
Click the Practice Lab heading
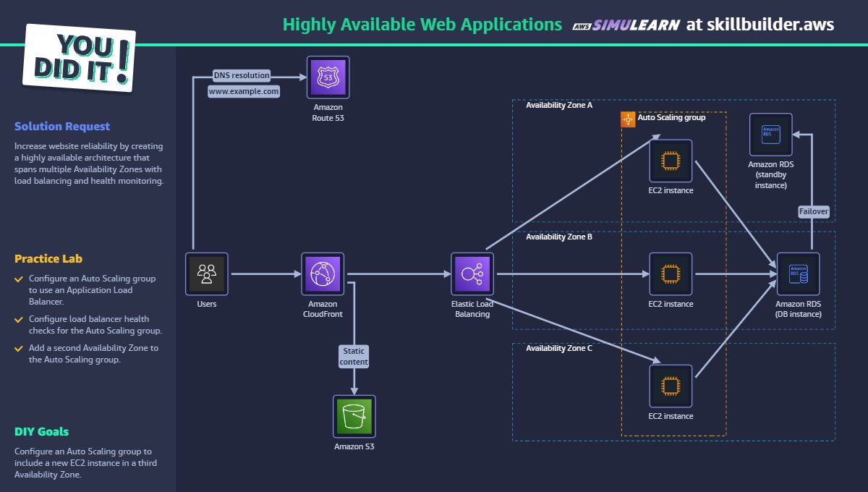click(48, 258)
